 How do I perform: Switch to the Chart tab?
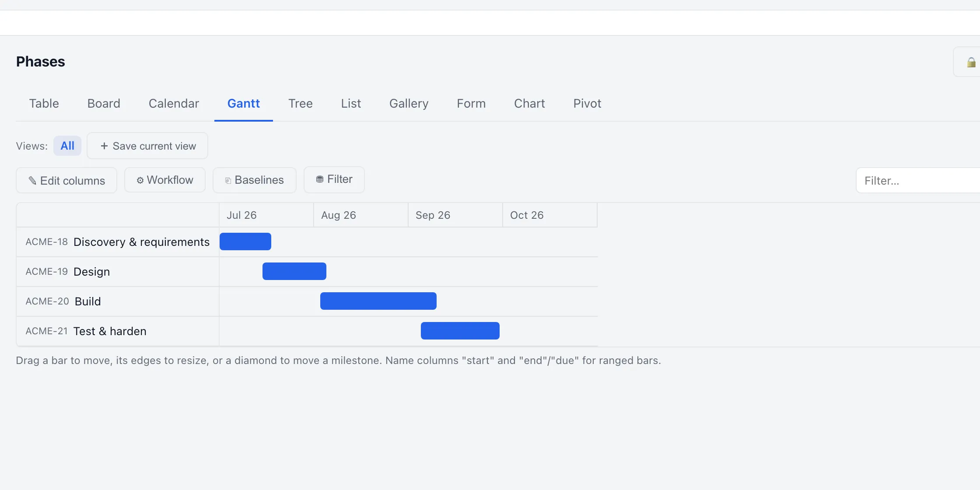pyautogui.click(x=529, y=103)
